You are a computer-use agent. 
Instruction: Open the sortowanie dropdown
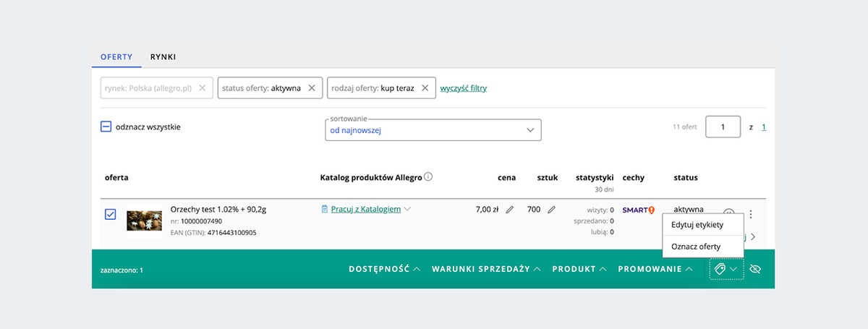pos(433,130)
